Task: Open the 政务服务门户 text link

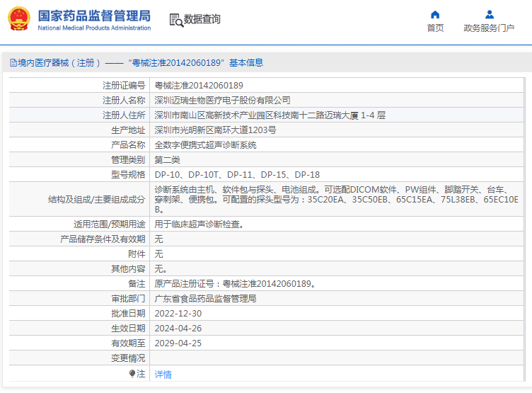Action: click(489, 28)
